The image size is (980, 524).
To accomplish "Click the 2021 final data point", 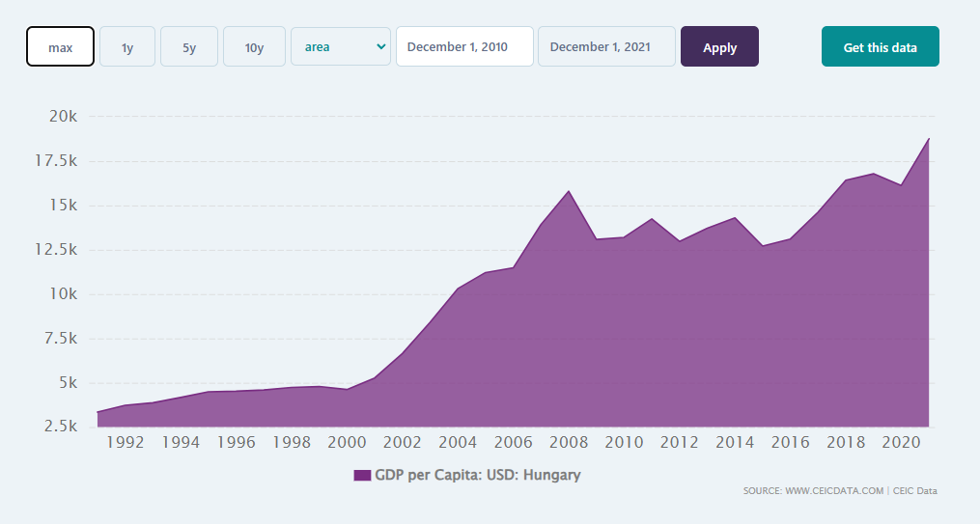I will tap(929, 139).
